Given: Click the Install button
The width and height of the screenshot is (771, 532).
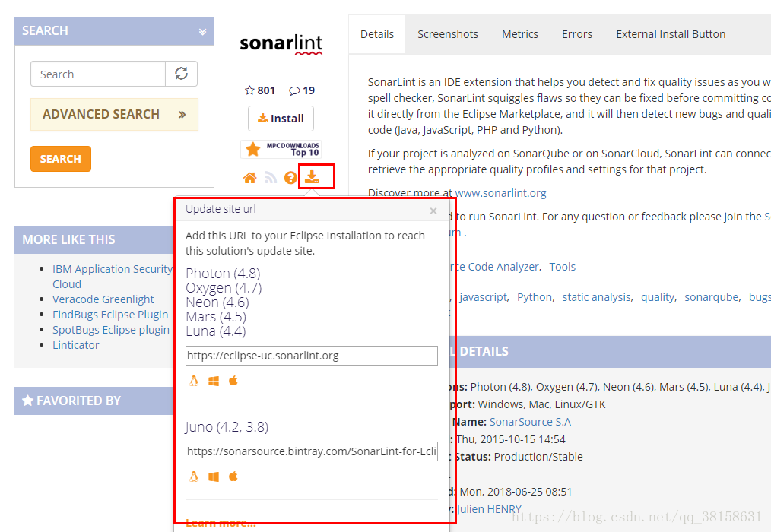Looking at the screenshot, I should 281,119.
